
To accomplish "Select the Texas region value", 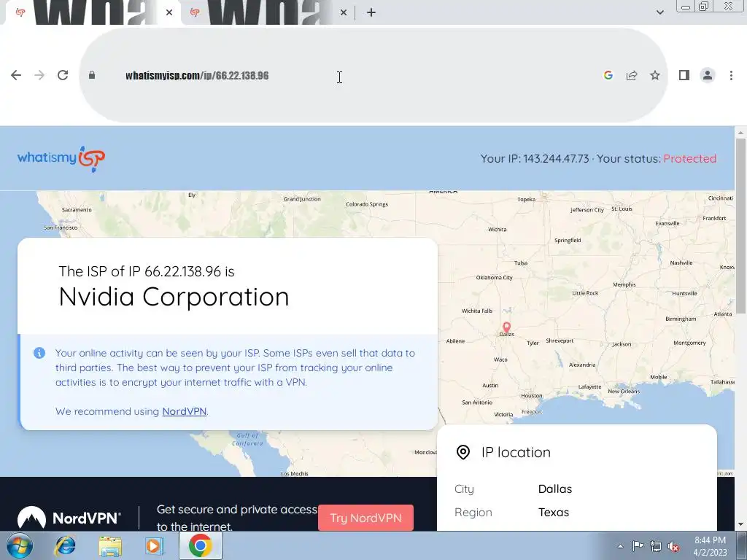I will pos(554,513).
